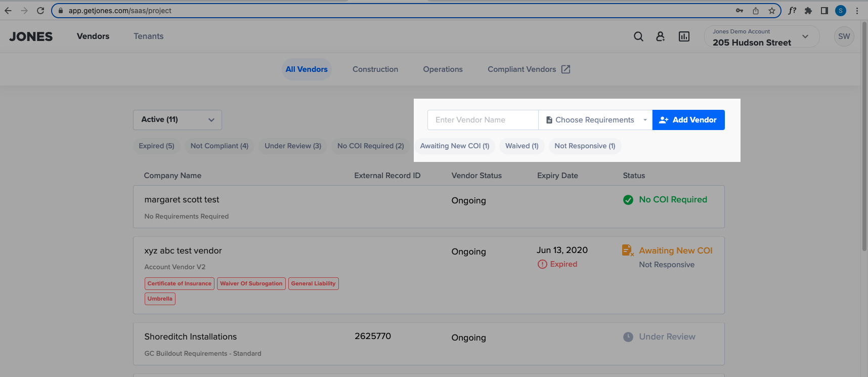Open the reports chart icon
Image resolution: width=868 pixels, height=377 pixels.
pyautogui.click(x=684, y=36)
